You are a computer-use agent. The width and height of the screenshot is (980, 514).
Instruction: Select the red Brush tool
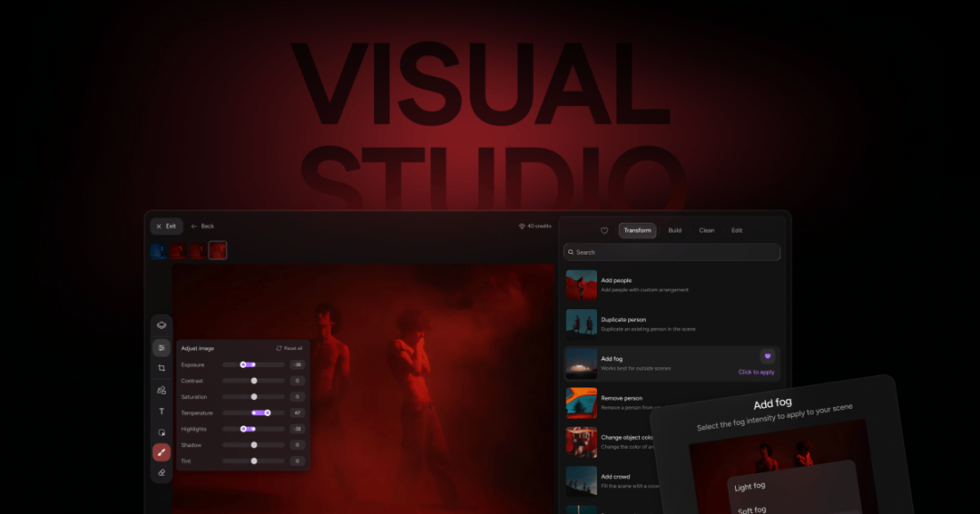162,452
